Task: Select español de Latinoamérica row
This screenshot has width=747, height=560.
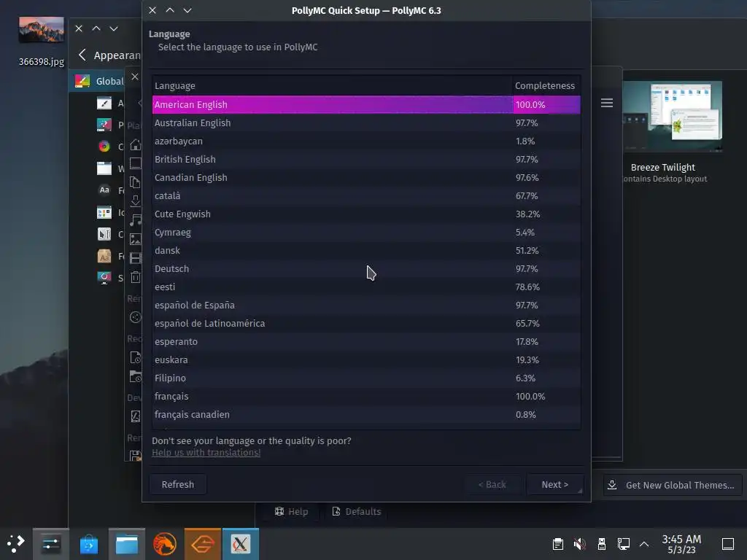Action: point(366,323)
